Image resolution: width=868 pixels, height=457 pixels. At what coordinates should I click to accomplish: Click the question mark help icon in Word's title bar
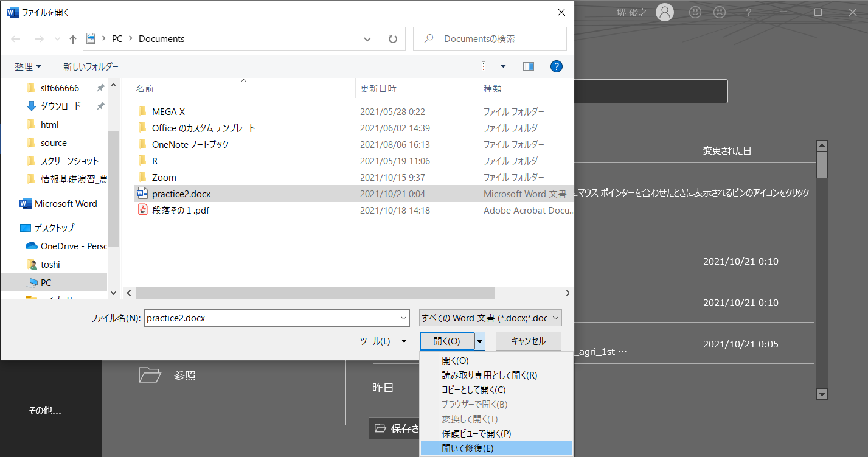pyautogui.click(x=749, y=12)
